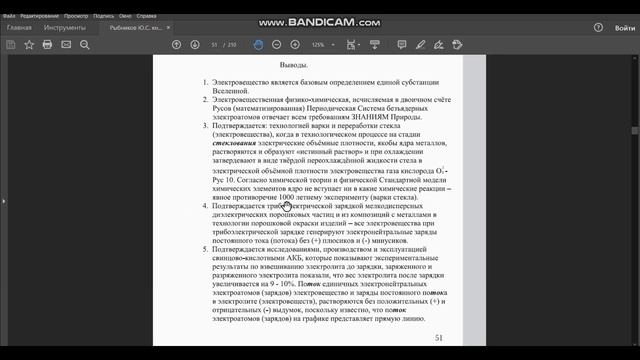
Task: Print the document using printer icon
Action: pos(47,45)
